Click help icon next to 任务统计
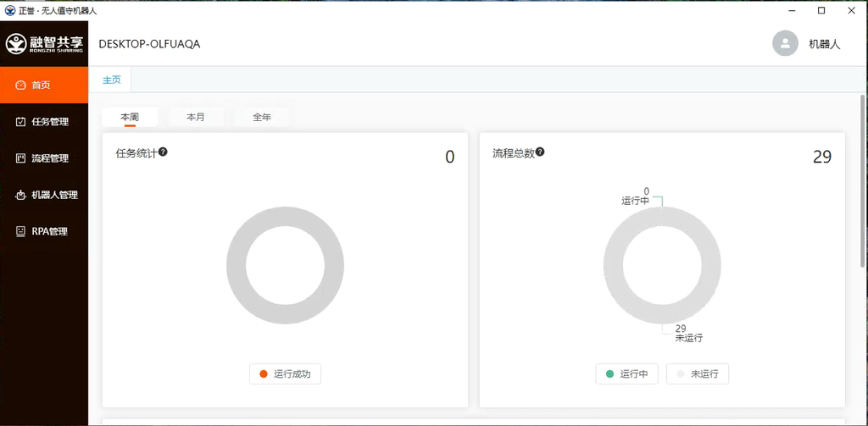Image resolution: width=868 pixels, height=426 pixels. [x=164, y=152]
